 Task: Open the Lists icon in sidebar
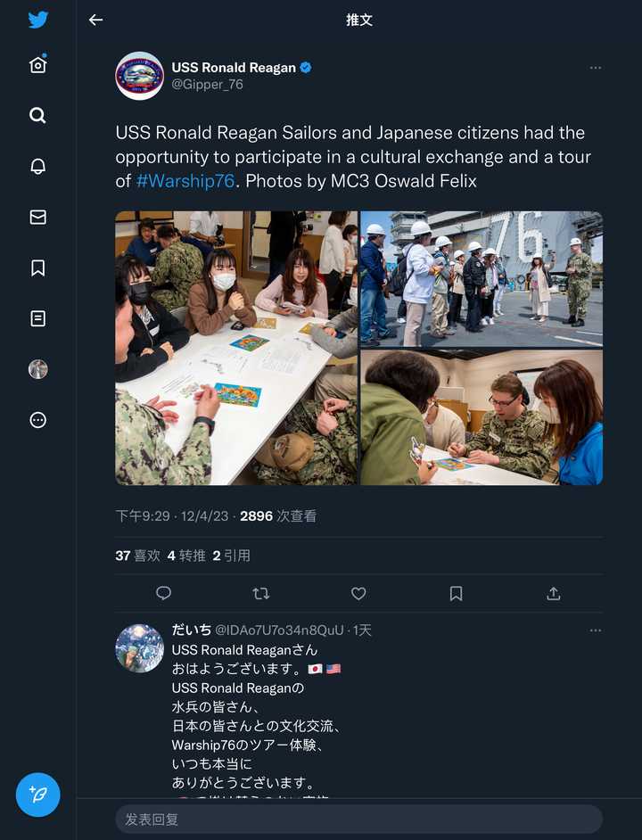point(37,318)
